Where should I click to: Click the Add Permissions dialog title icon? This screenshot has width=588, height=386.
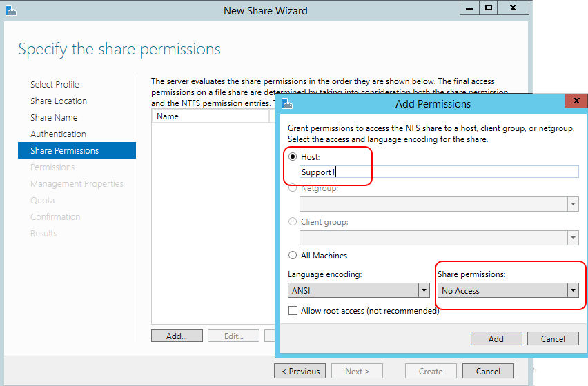point(287,104)
